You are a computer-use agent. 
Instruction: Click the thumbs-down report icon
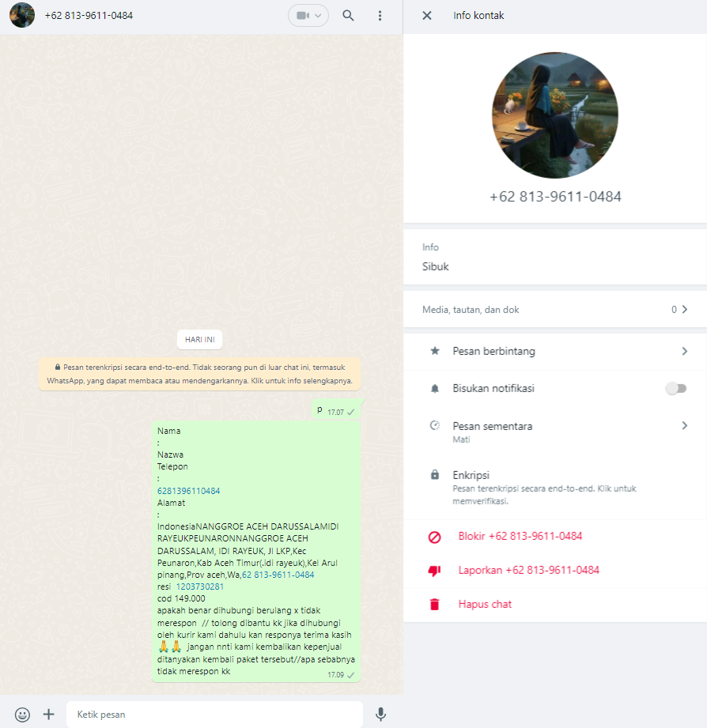point(434,571)
